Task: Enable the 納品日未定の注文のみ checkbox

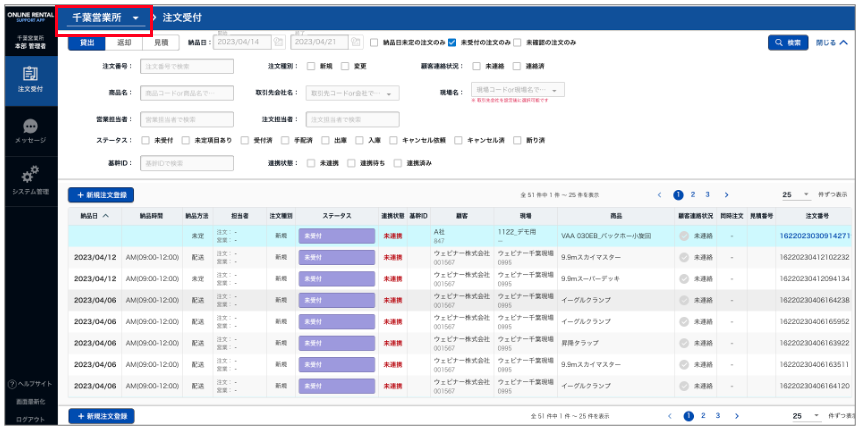Action: (374, 43)
